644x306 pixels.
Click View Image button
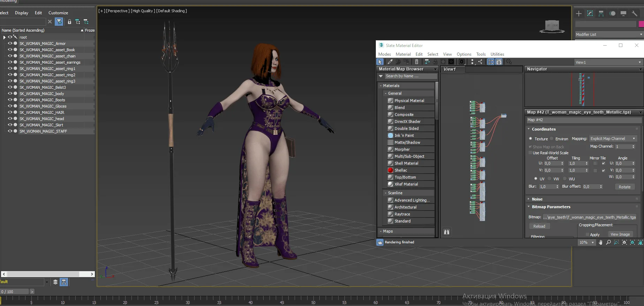(x=620, y=234)
